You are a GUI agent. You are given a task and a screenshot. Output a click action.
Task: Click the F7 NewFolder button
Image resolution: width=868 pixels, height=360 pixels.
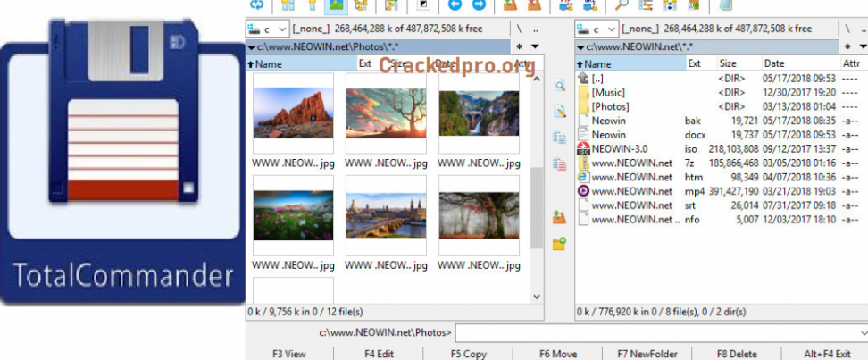647,354
